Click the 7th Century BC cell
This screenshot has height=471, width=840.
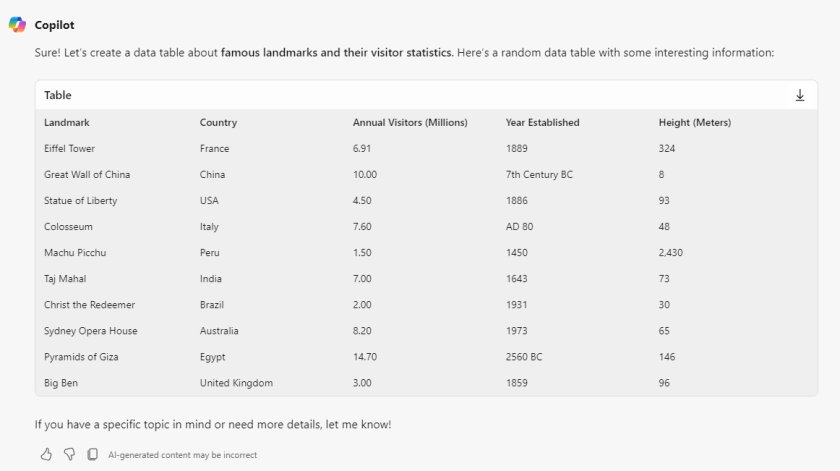point(539,175)
